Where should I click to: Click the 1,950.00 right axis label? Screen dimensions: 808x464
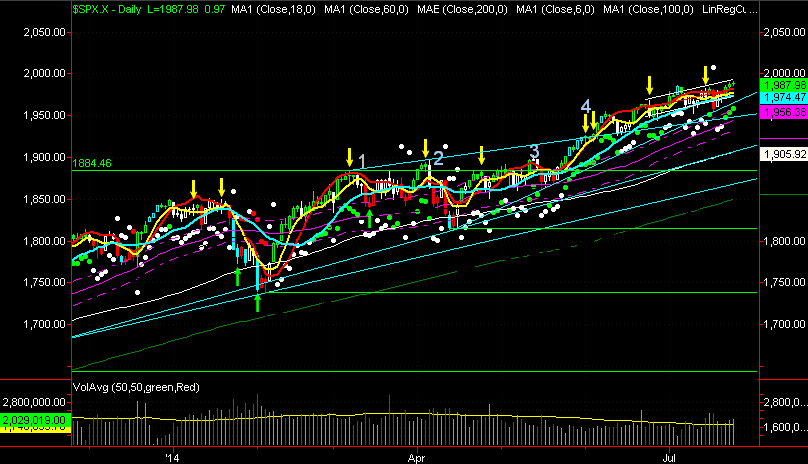[x=784, y=115]
